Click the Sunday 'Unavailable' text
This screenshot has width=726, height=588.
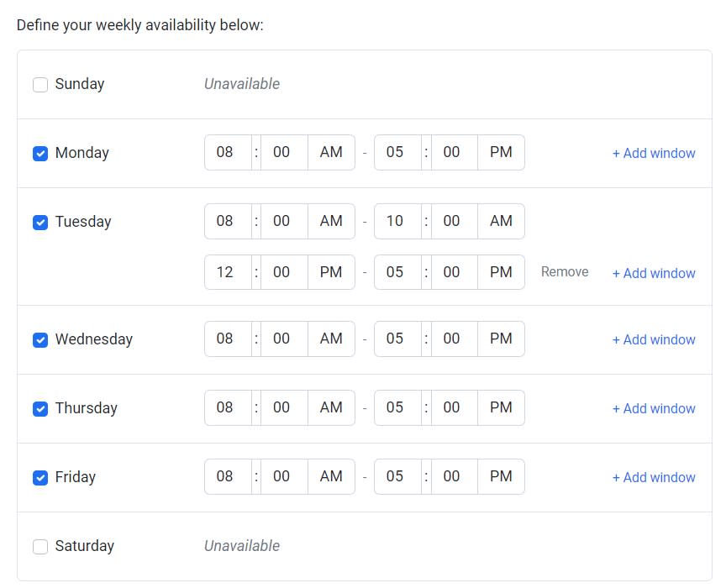(x=242, y=84)
